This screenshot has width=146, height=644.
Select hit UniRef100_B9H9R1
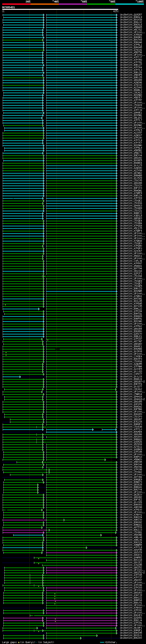coord(131,37)
